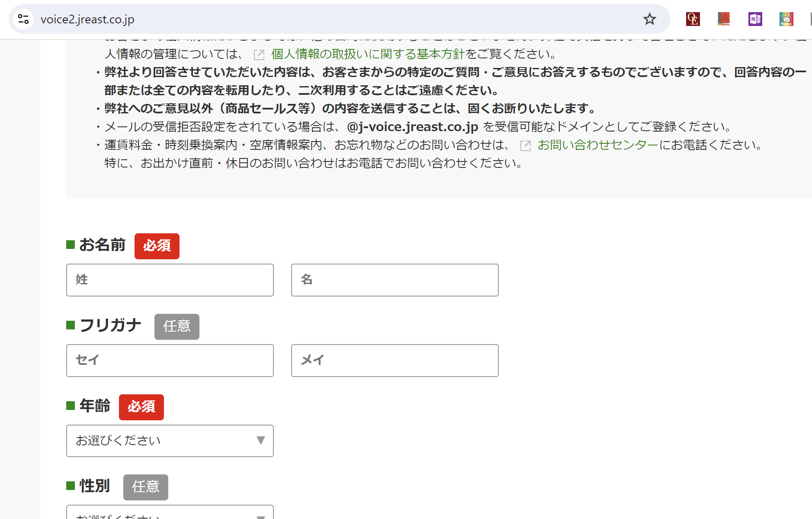Click the red 必須 badge beside 年齢
Screen dimensions: 812x519
[141, 407]
